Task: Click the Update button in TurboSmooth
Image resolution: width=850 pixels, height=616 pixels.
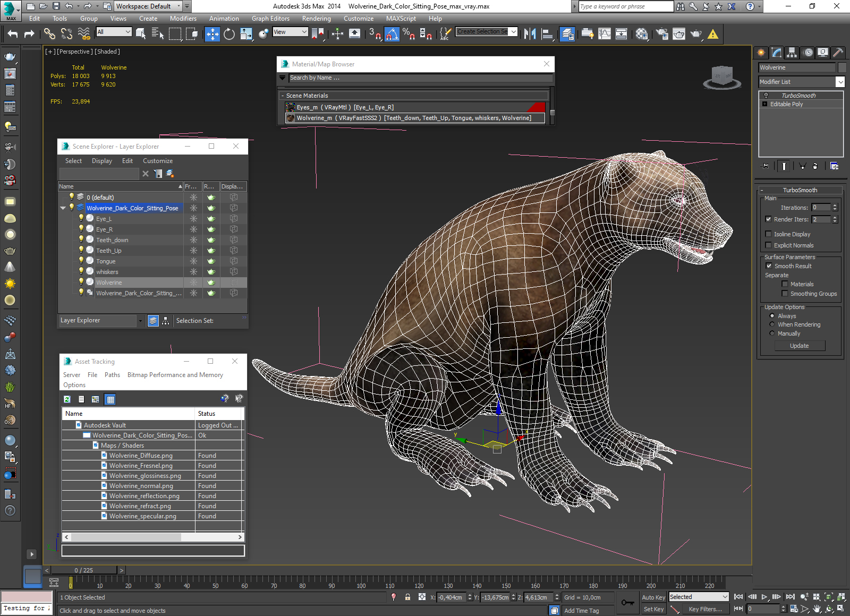Action: (x=800, y=346)
